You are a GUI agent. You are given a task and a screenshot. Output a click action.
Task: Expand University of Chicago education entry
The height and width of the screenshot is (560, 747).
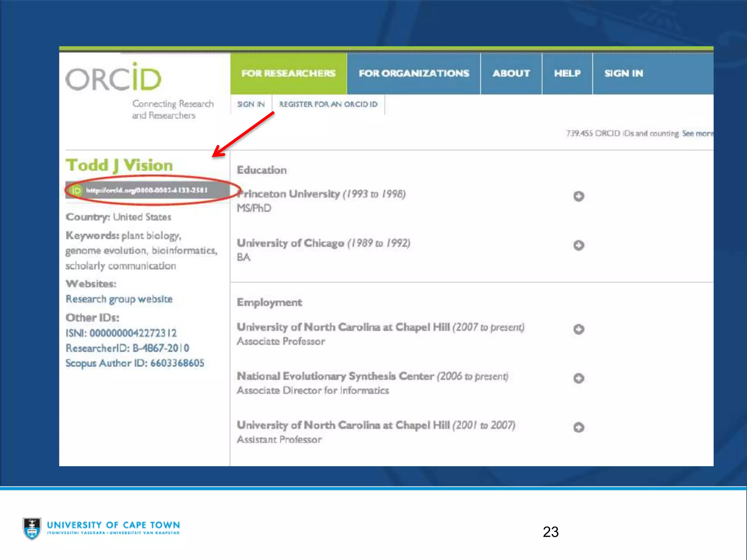(578, 245)
